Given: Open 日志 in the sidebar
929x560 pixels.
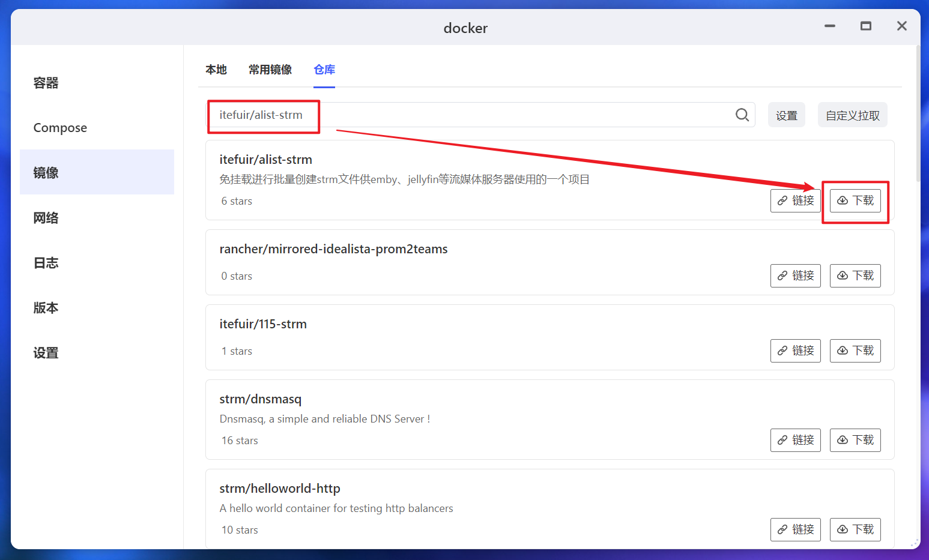Looking at the screenshot, I should pyautogui.click(x=97, y=263).
